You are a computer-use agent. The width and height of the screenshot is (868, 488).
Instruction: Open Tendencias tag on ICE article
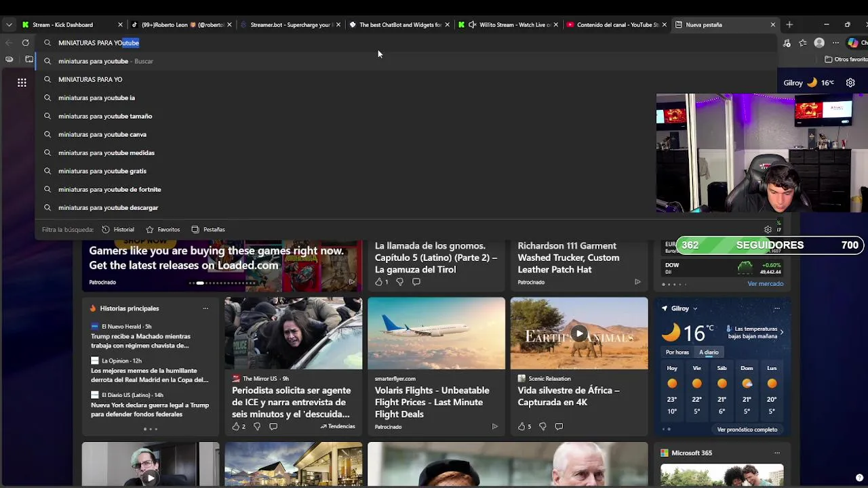(x=338, y=426)
